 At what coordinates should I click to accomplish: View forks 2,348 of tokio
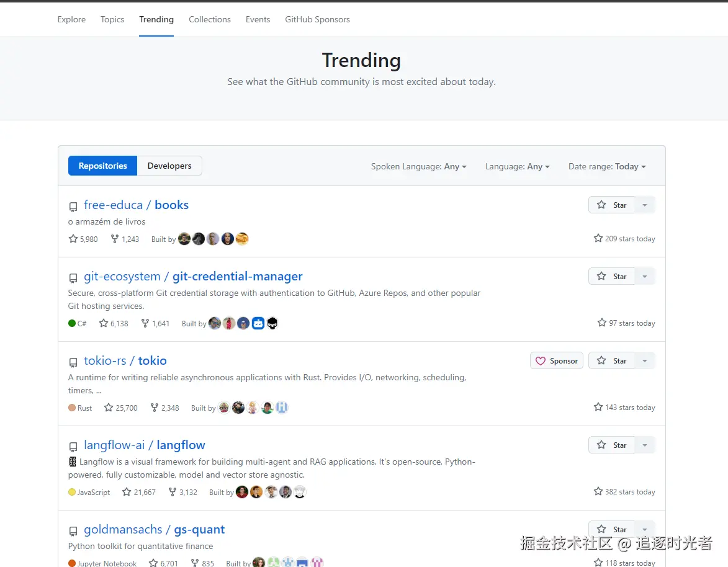pyautogui.click(x=165, y=408)
